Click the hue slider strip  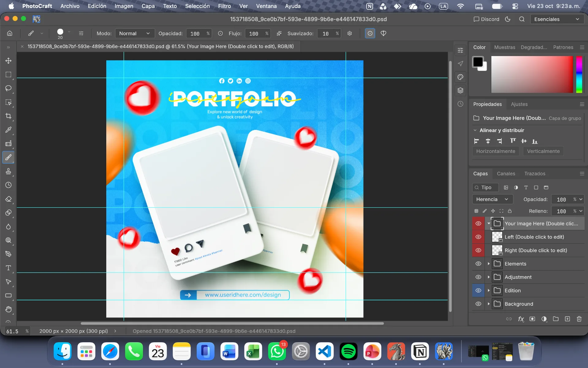coord(579,74)
